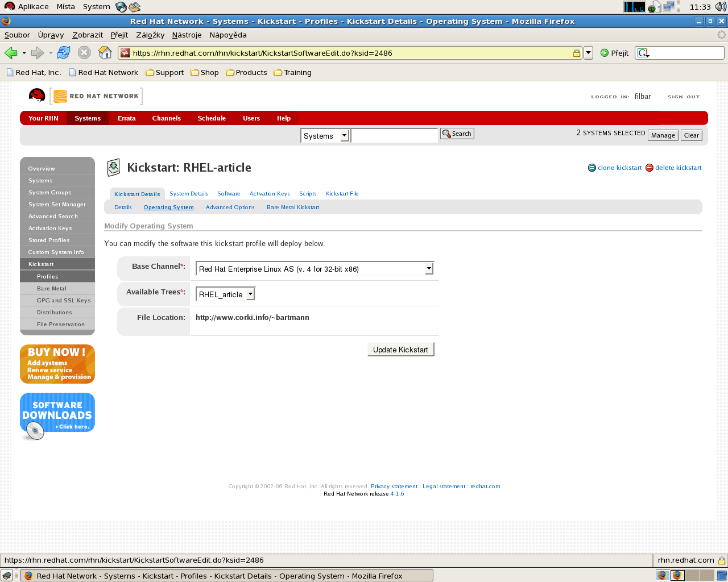This screenshot has width=728, height=582.
Task: Focus the URL address field
Action: point(351,53)
